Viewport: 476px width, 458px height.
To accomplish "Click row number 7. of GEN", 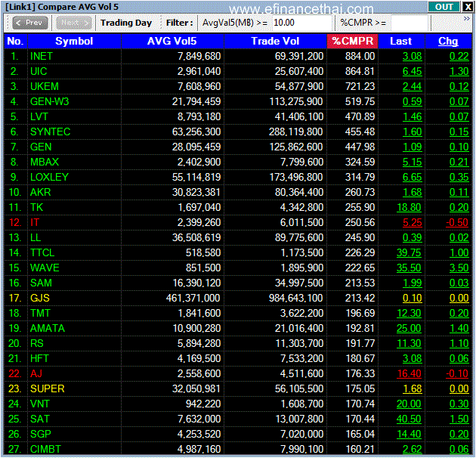I will click(15, 147).
